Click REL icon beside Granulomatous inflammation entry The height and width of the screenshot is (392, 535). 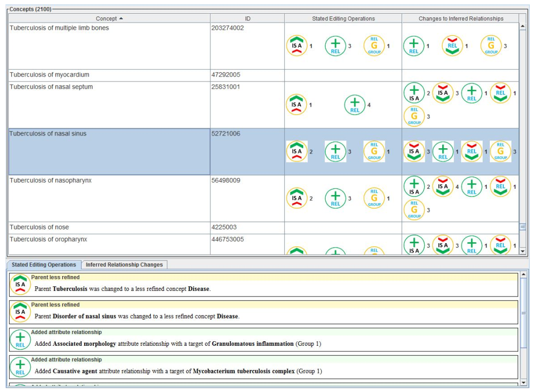click(20, 340)
